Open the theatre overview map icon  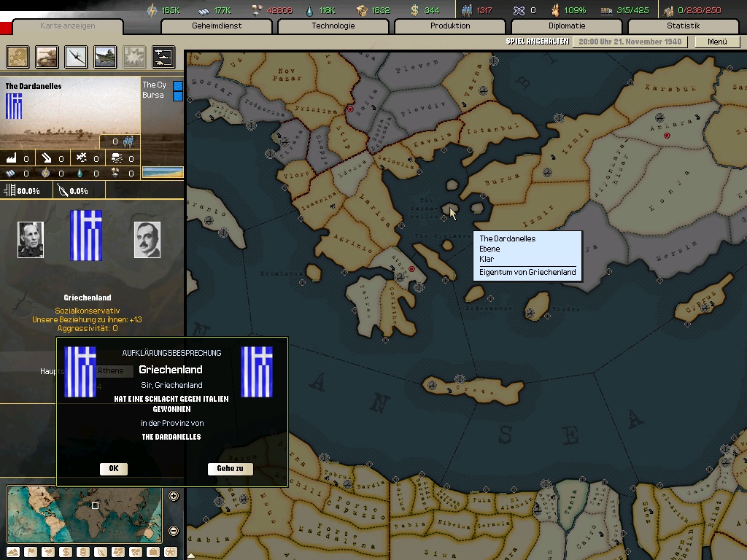[18, 56]
